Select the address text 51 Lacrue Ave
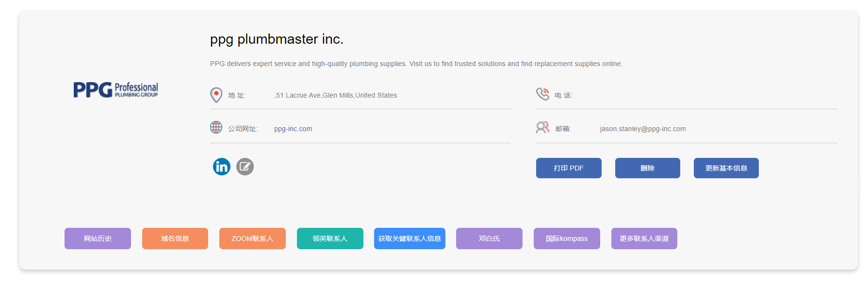 coord(298,95)
